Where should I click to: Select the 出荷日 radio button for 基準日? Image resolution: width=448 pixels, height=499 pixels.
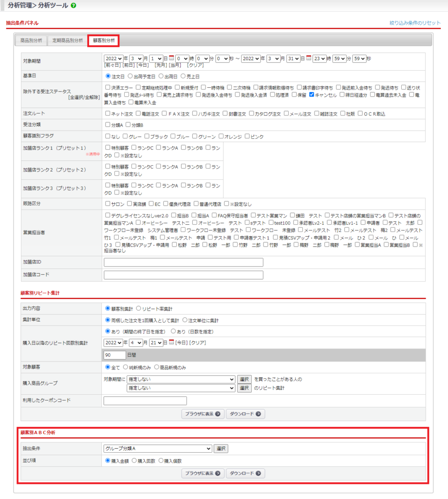coord(161,76)
